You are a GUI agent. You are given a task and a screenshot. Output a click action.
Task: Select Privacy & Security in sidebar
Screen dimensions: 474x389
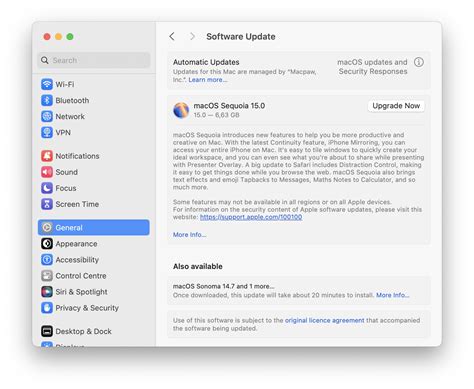pyautogui.click(x=94, y=308)
